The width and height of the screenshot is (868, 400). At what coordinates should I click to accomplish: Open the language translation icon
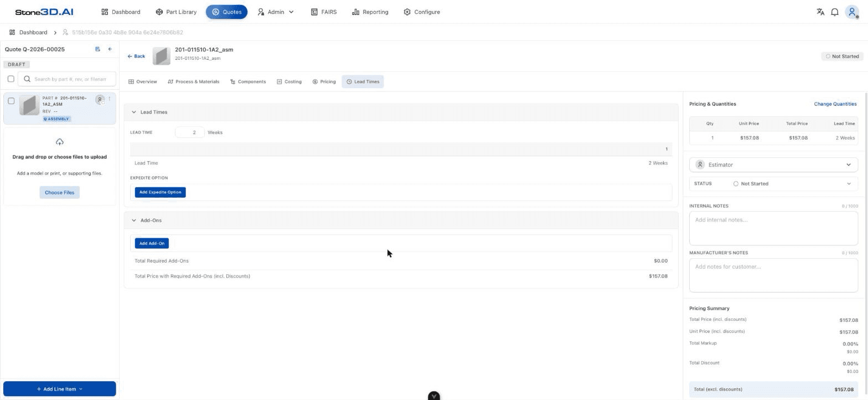[x=820, y=12]
